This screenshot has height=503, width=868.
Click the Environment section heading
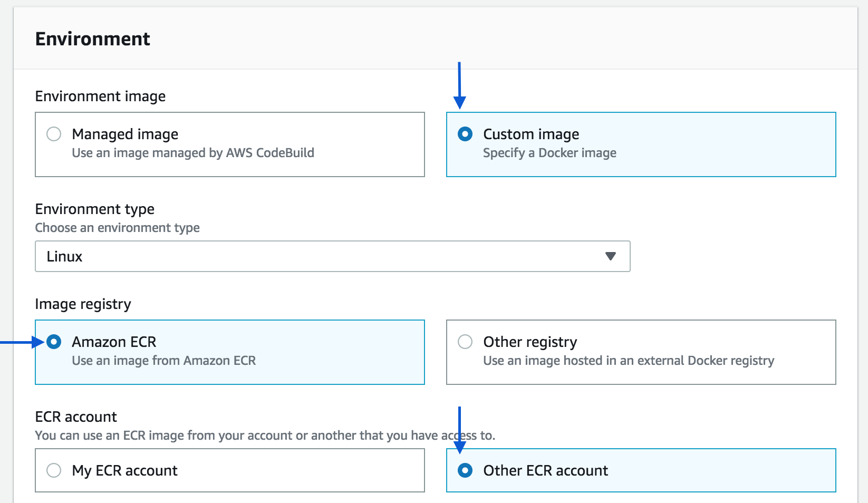[x=92, y=39]
